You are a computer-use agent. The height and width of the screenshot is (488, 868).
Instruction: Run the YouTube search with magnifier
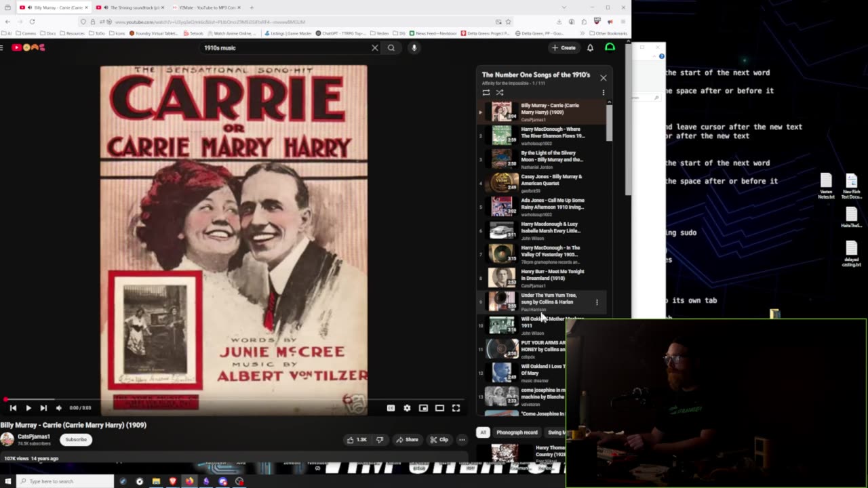pyautogui.click(x=391, y=48)
